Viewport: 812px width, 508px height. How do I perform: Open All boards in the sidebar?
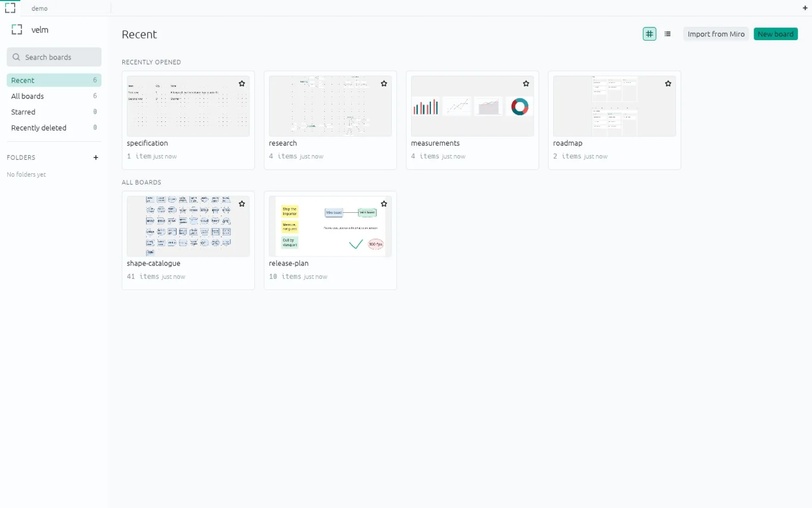click(54, 96)
